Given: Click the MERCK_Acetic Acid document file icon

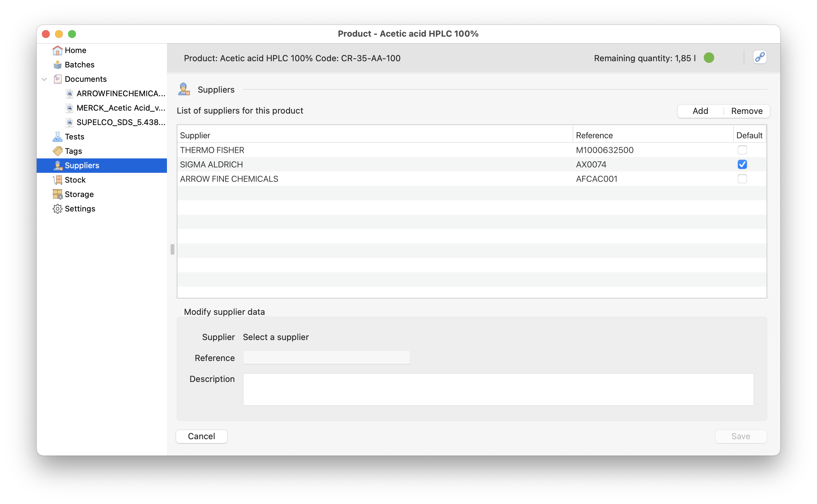Looking at the screenshot, I should (x=69, y=108).
